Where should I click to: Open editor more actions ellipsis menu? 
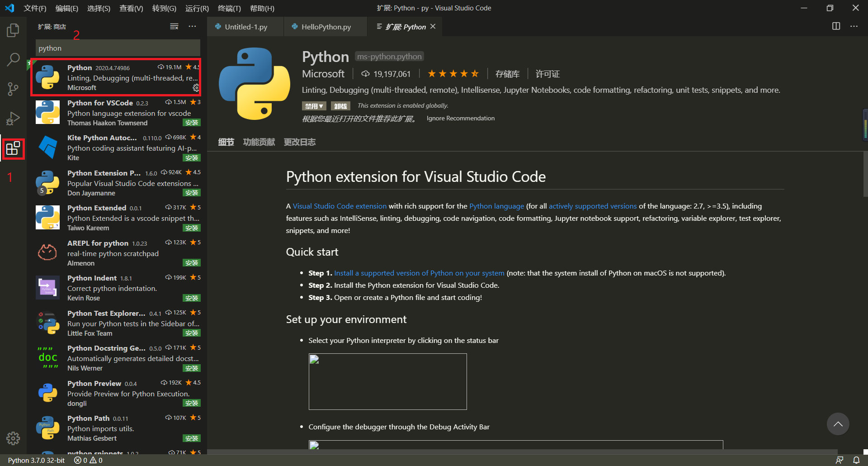point(854,26)
